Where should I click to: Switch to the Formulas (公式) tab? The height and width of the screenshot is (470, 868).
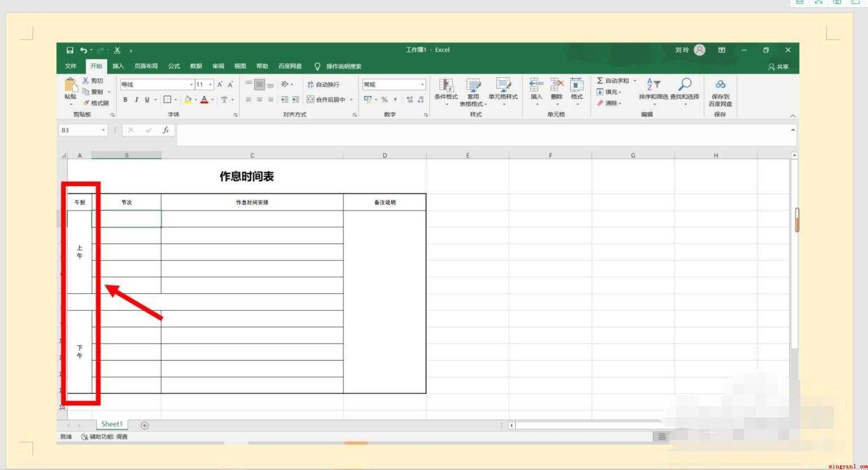[174, 66]
